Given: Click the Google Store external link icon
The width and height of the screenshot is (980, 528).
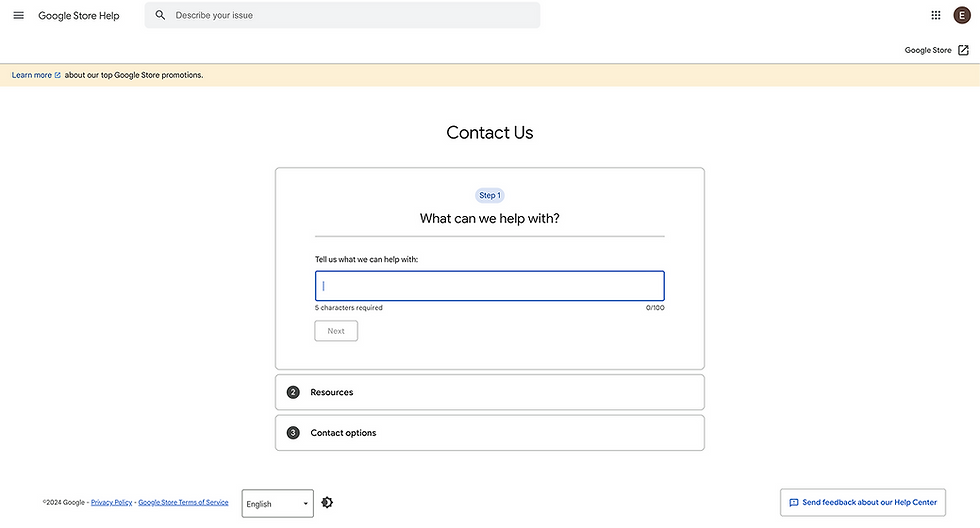Looking at the screenshot, I should coord(963,50).
